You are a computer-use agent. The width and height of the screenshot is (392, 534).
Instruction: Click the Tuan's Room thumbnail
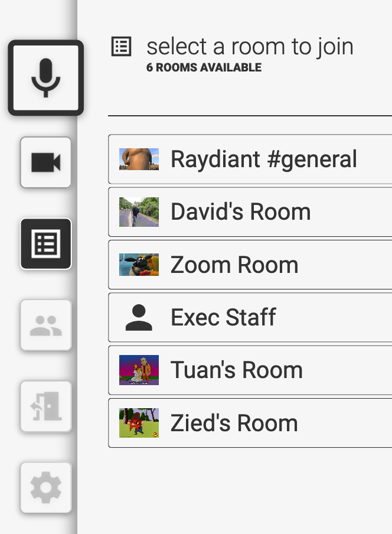pyautogui.click(x=140, y=370)
